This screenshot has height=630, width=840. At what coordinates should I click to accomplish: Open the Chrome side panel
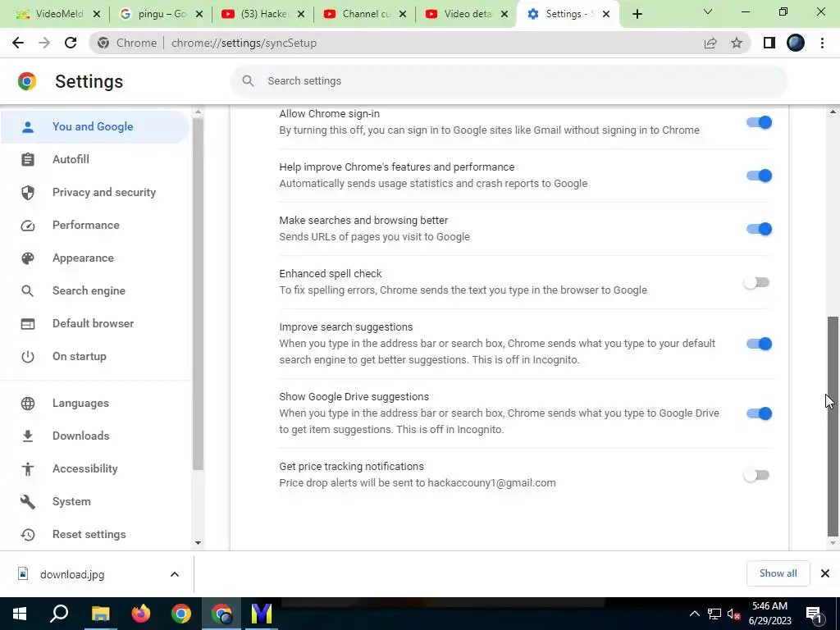769,43
